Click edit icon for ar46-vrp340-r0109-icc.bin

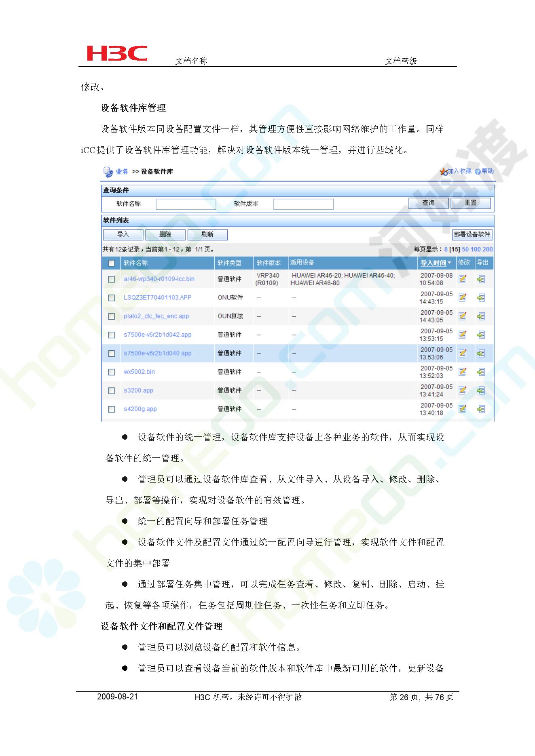click(x=463, y=279)
